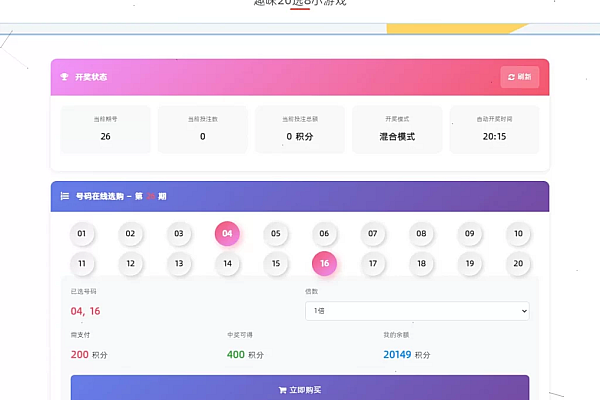Click the 当前投注总额 value 0 积分
The height and width of the screenshot is (400, 600).
point(300,137)
